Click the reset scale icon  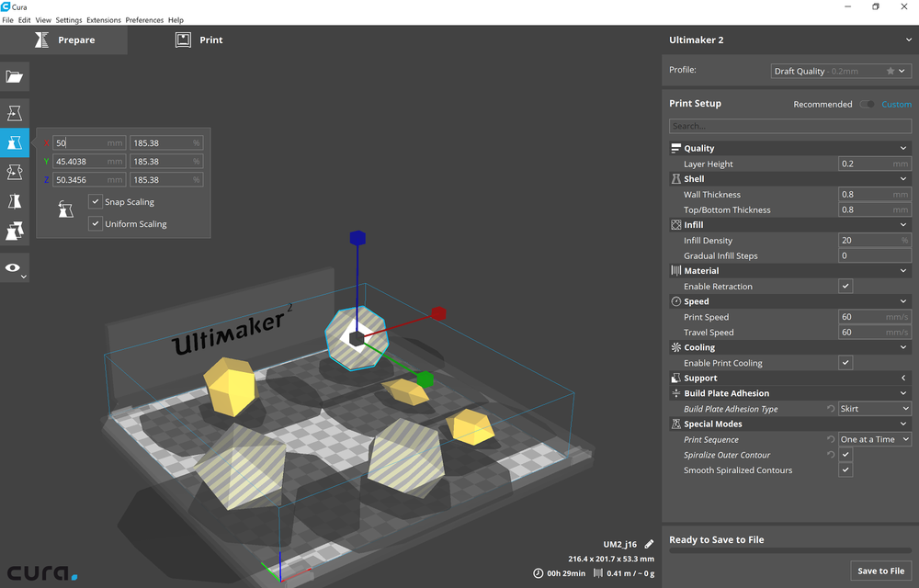click(x=65, y=209)
